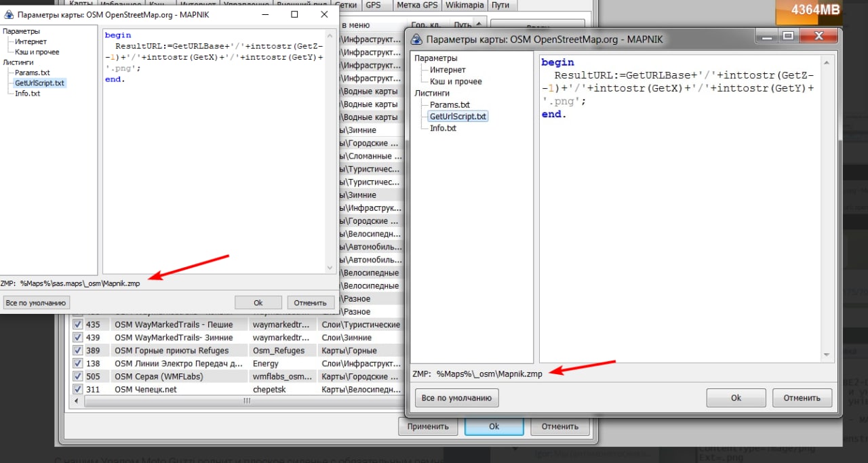Select Листинги node in the right dialog tree
This screenshot has width=868, height=463.
coord(432,93)
